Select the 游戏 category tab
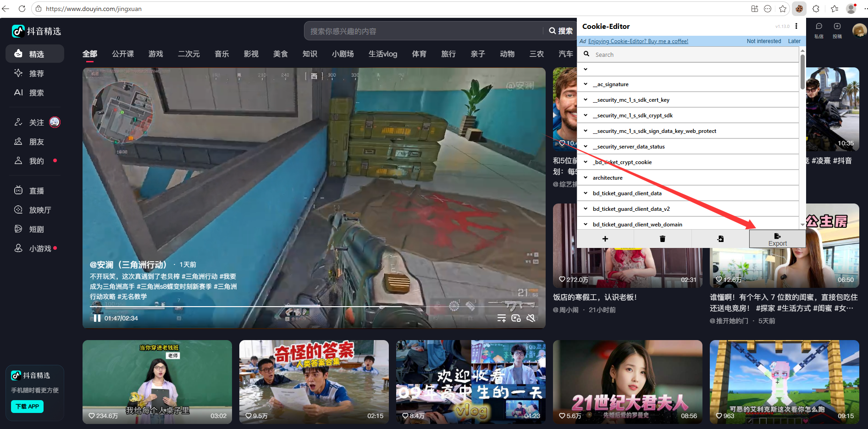The width and height of the screenshot is (868, 429). 156,54
